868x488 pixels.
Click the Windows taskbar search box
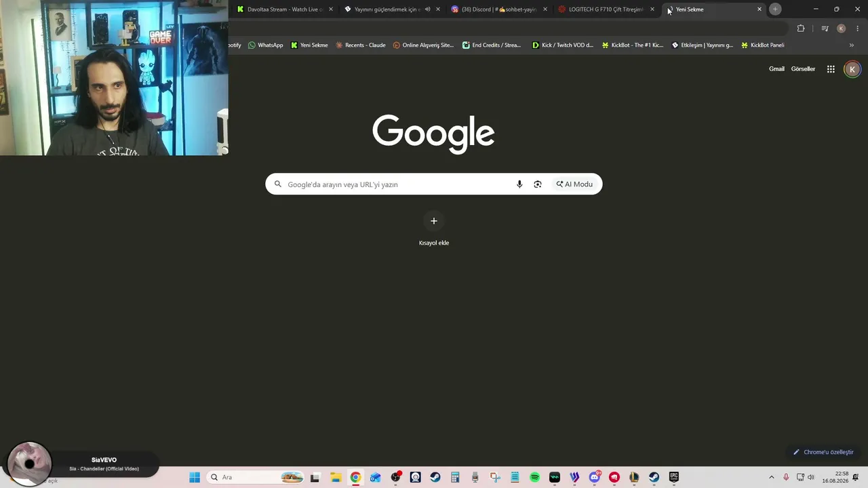tap(256, 477)
